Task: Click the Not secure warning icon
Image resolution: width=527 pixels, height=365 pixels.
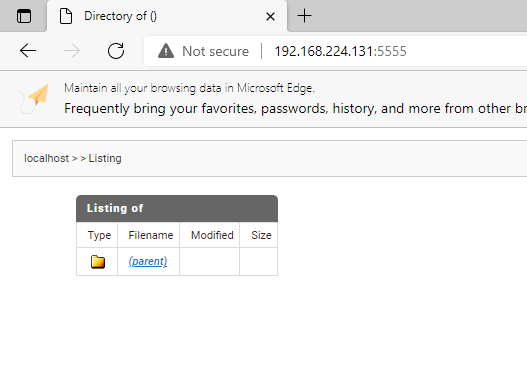Action: coord(166,51)
